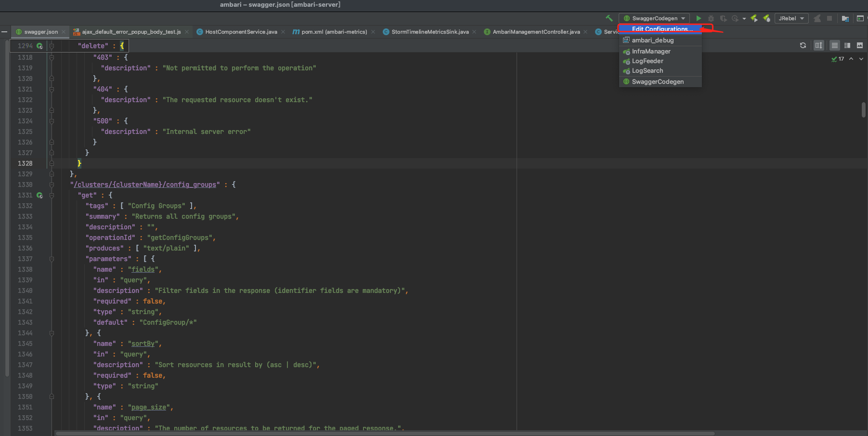Collapse the "403" block on line 1318
Image resolution: width=868 pixels, height=436 pixels.
[52, 57]
